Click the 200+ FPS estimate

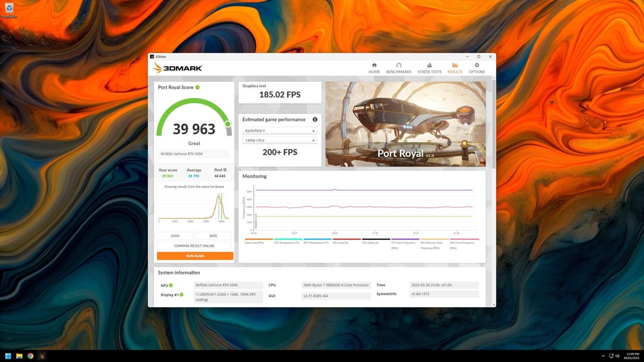pos(280,152)
